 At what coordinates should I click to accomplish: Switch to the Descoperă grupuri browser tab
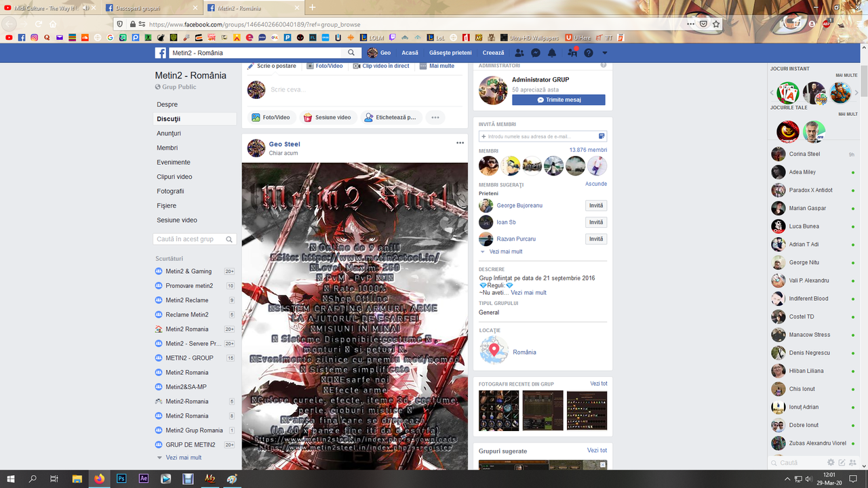click(x=152, y=7)
